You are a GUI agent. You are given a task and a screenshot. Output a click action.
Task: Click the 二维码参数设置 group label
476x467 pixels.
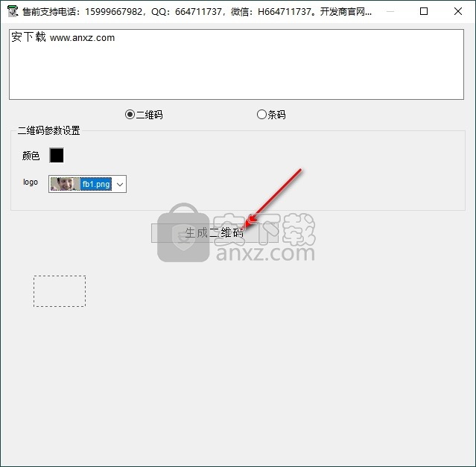click(49, 130)
